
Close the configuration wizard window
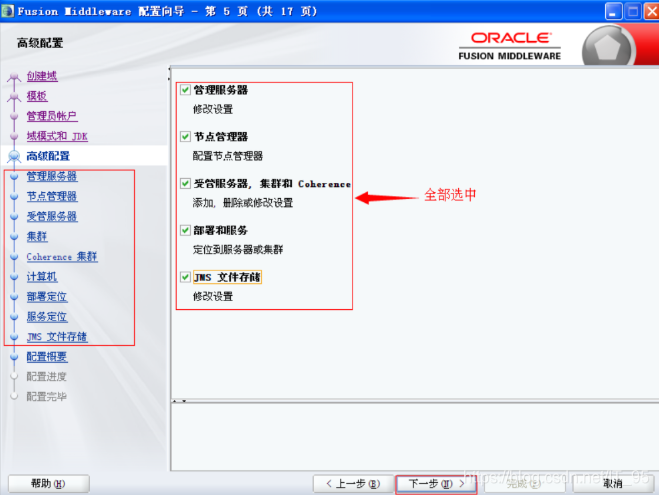[x=651, y=11]
